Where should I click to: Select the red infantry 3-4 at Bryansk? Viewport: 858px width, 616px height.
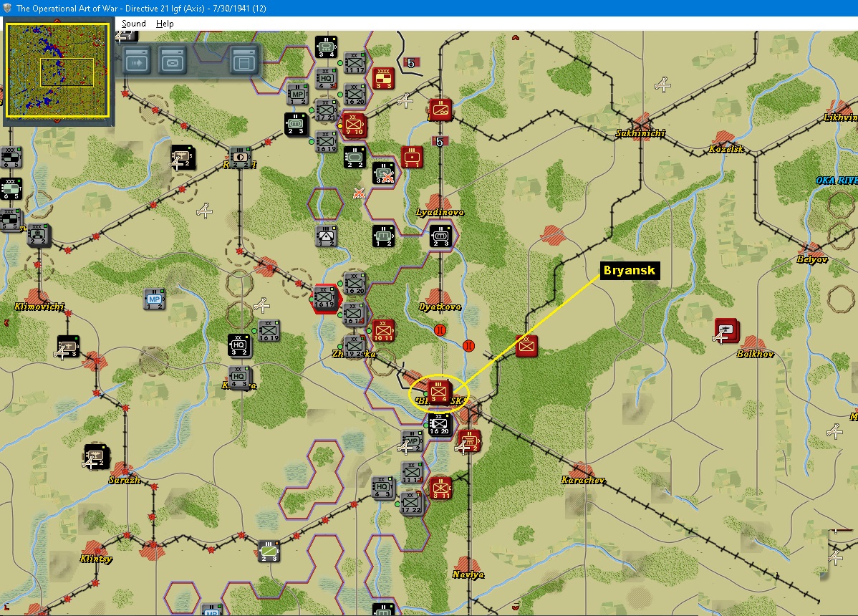[439, 393]
